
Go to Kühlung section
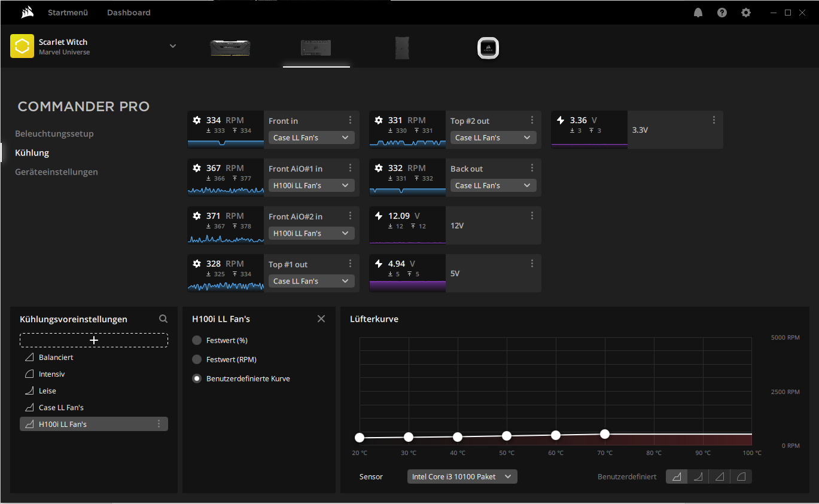pyautogui.click(x=32, y=152)
